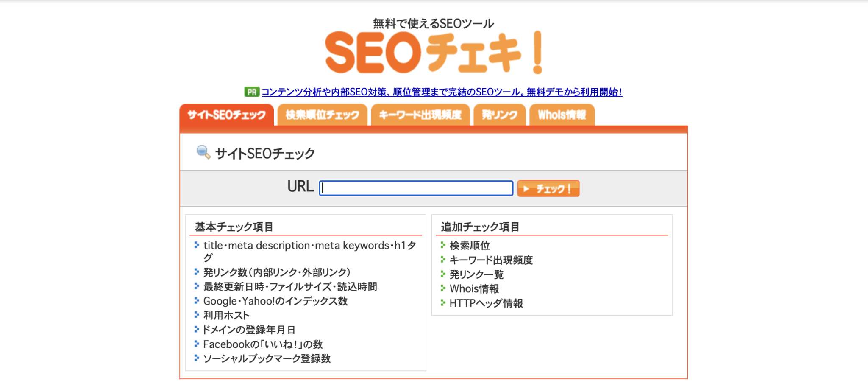The height and width of the screenshot is (392, 868).
Task: Select the 発リンク tab
Action: tap(499, 114)
